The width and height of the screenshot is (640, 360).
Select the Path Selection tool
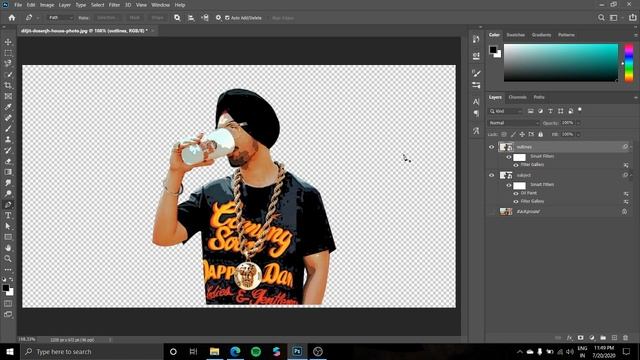(x=8, y=226)
